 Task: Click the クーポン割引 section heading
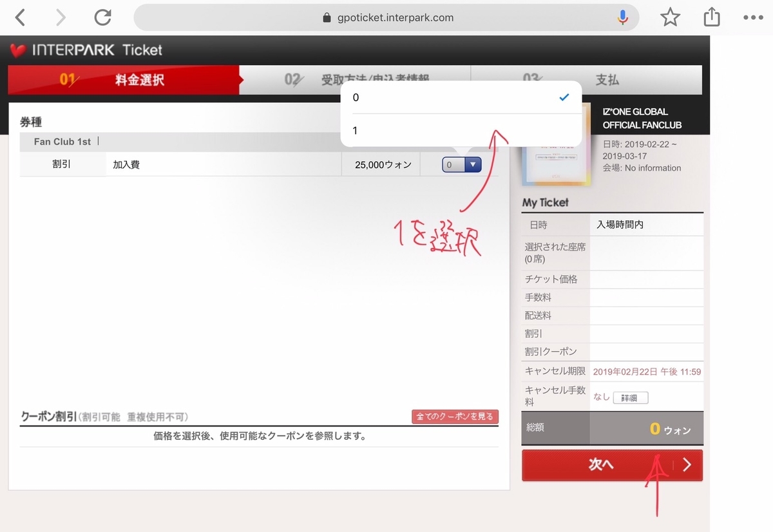click(49, 417)
